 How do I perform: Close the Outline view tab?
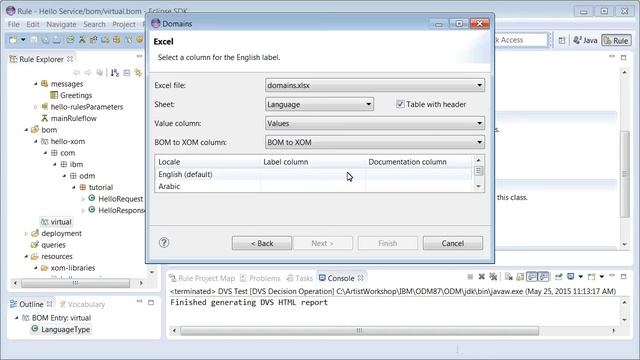(x=49, y=304)
